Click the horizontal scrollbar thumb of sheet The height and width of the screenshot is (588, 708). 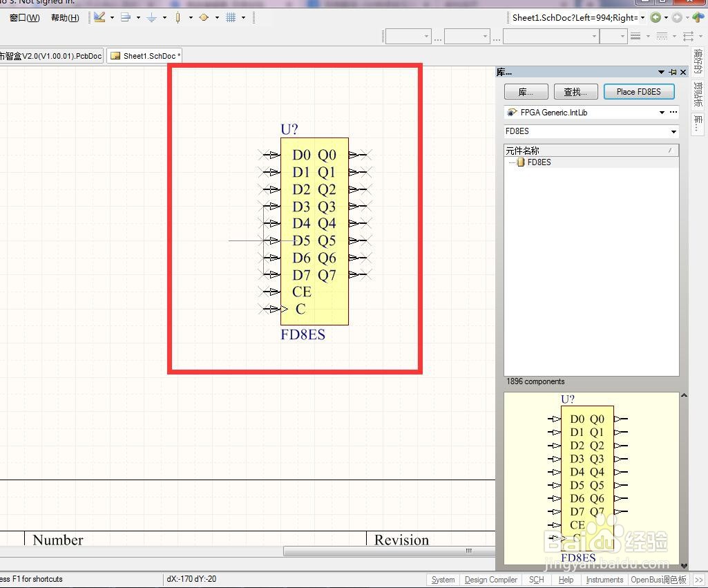pyautogui.click(x=389, y=551)
